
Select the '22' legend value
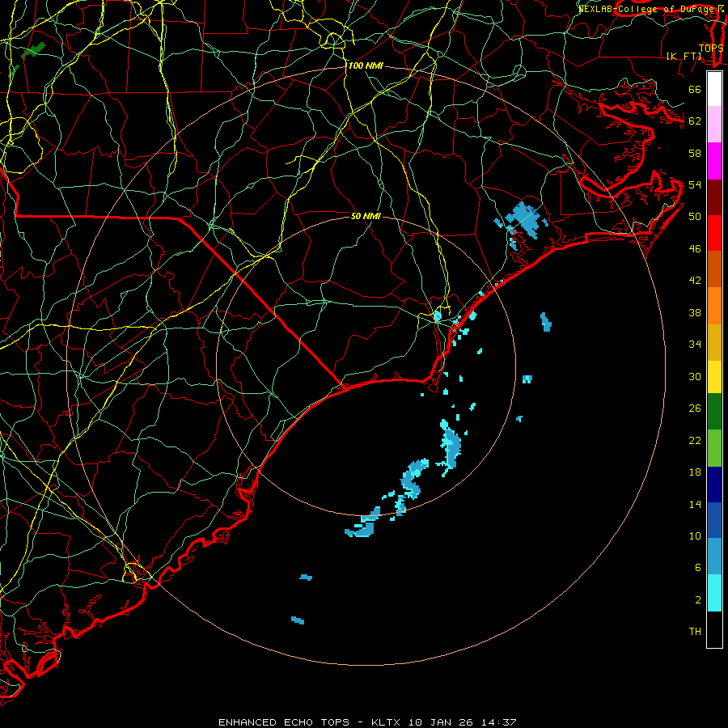(x=695, y=440)
